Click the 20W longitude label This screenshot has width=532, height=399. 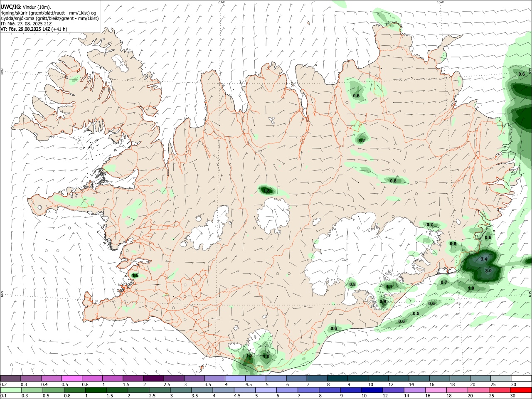pyautogui.click(x=221, y=2)
